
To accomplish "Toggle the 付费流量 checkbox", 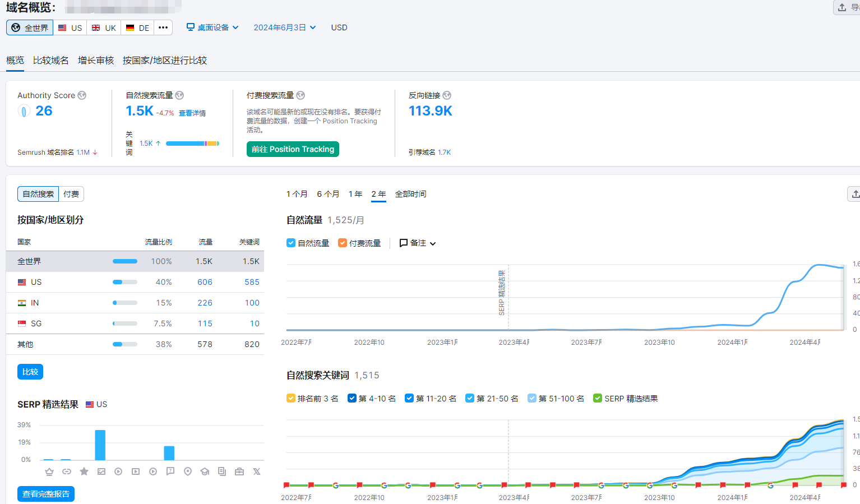I will [343, 243].
